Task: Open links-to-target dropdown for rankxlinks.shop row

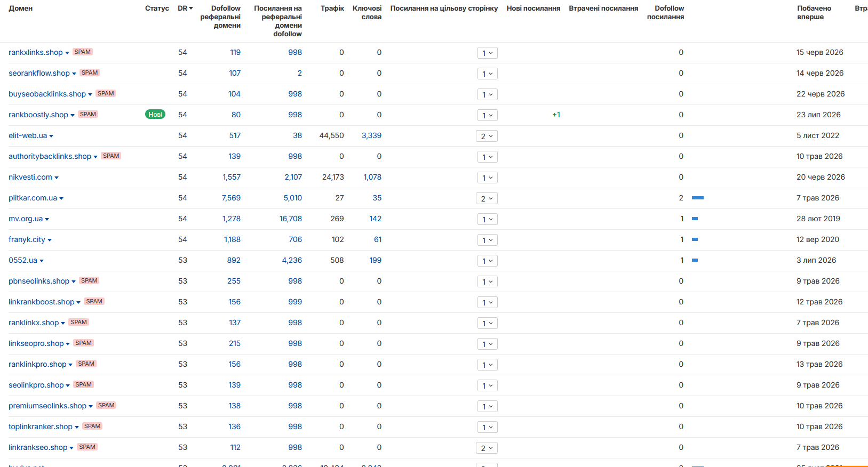Action: click(488, 53)
